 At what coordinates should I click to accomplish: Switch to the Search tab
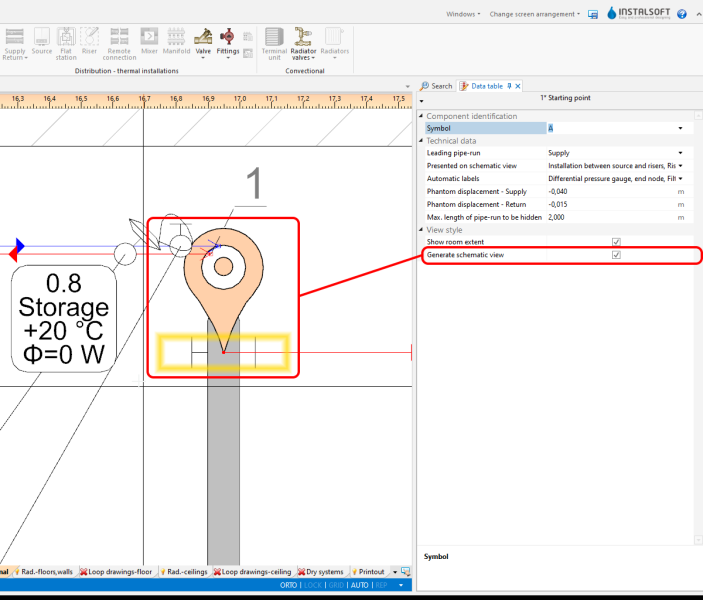[x=436, y=86]
